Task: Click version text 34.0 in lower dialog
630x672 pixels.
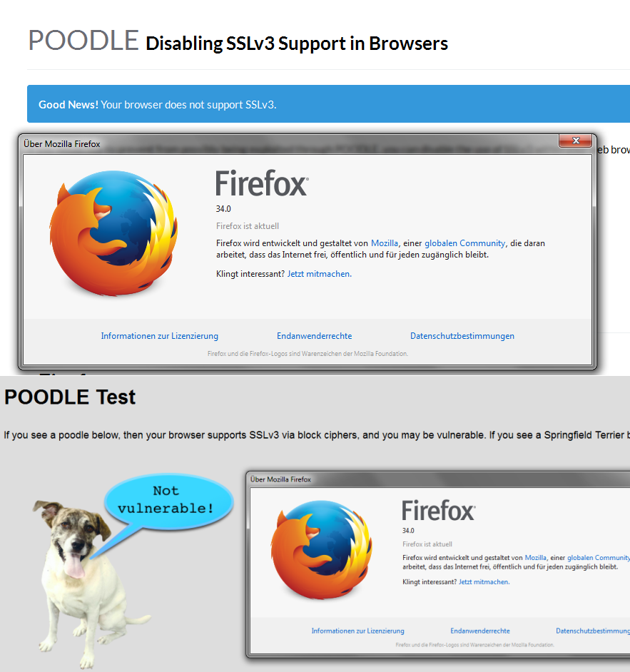Action: coord(408,531)
